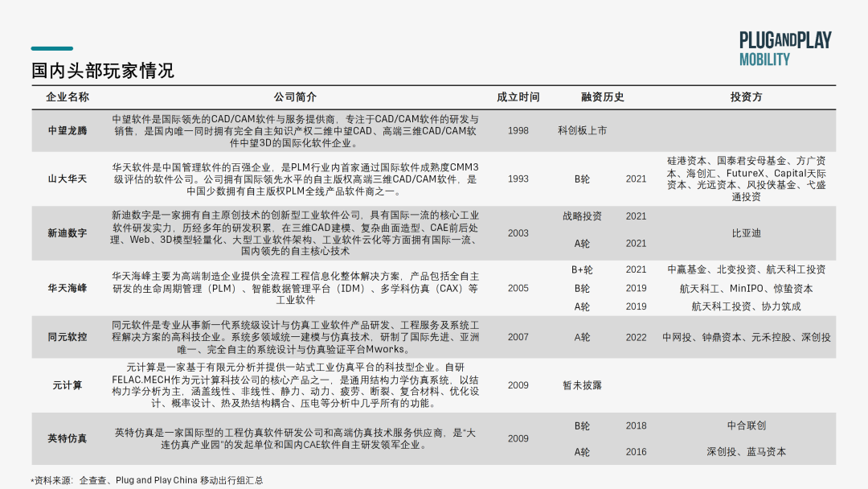
Task: Click the 资料来源 footnote text
Action: coord(147,480)
